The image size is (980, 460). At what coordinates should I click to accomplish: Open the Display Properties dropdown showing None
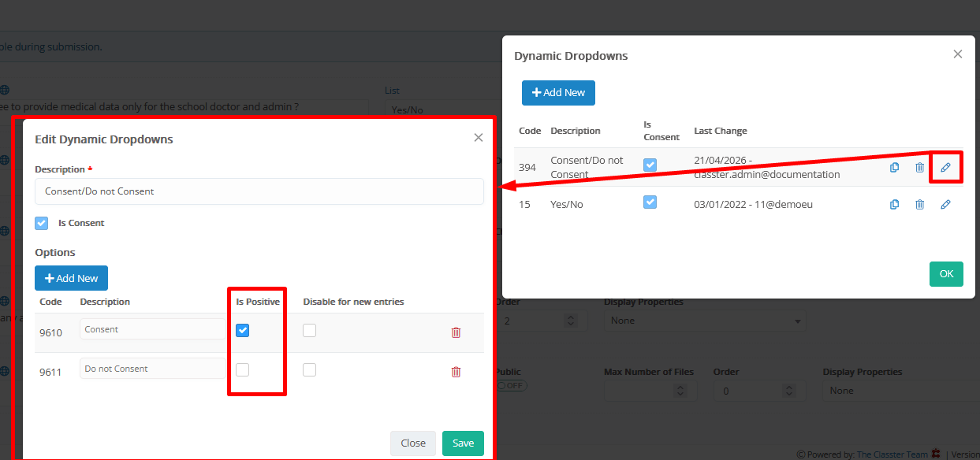706,321
